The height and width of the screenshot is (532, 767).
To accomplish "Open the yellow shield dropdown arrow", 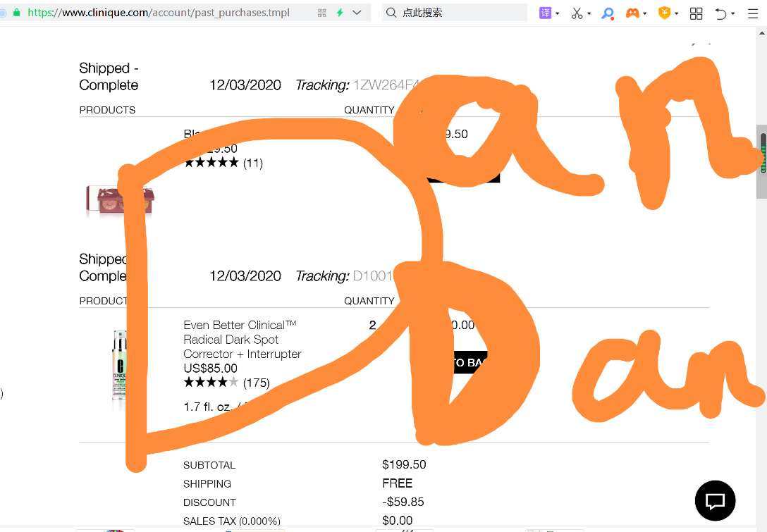I will (677, 13).
